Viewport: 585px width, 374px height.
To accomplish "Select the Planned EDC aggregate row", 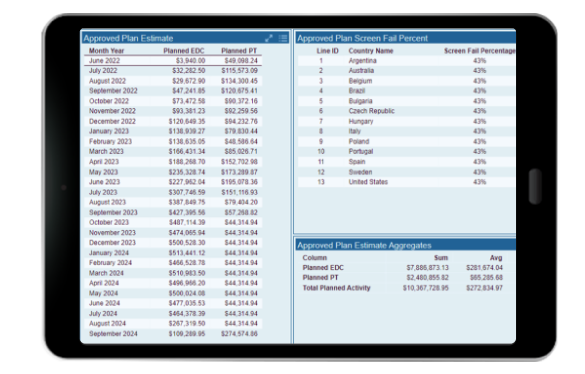I will (403, 268).
